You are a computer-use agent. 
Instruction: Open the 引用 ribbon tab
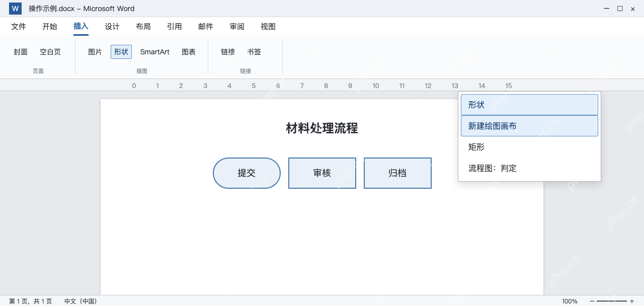(x=175, y=27)
